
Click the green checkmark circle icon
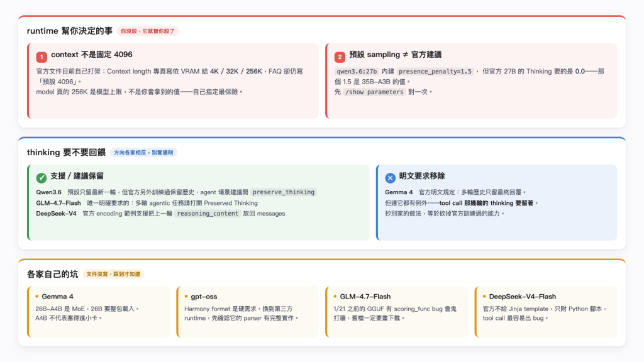[x=41, y=178]
